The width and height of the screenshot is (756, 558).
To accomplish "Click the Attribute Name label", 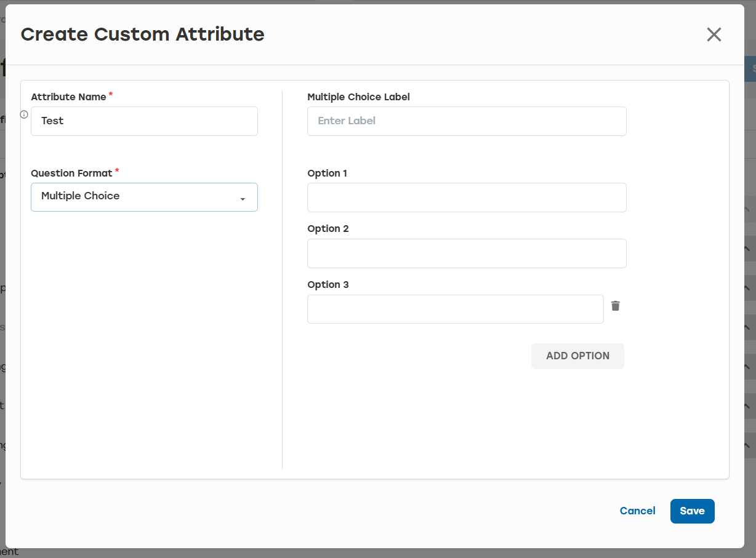I will (68, 97).
